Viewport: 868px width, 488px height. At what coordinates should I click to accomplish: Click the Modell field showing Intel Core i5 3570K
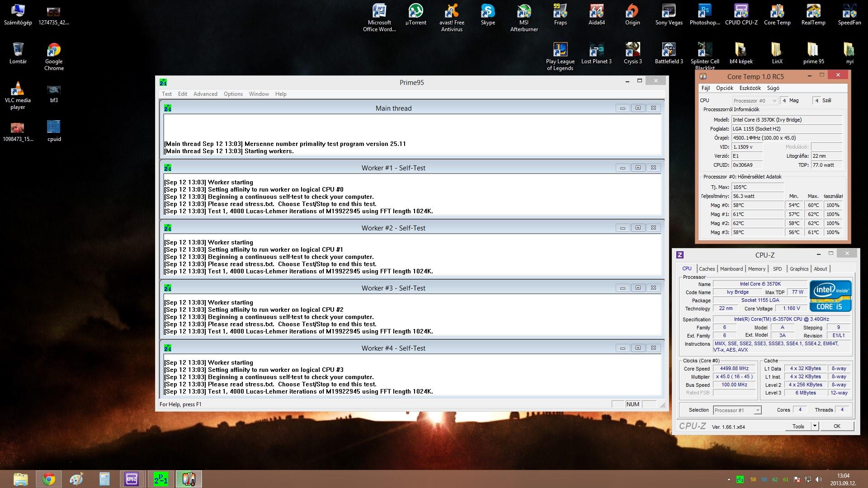[787, 120]
